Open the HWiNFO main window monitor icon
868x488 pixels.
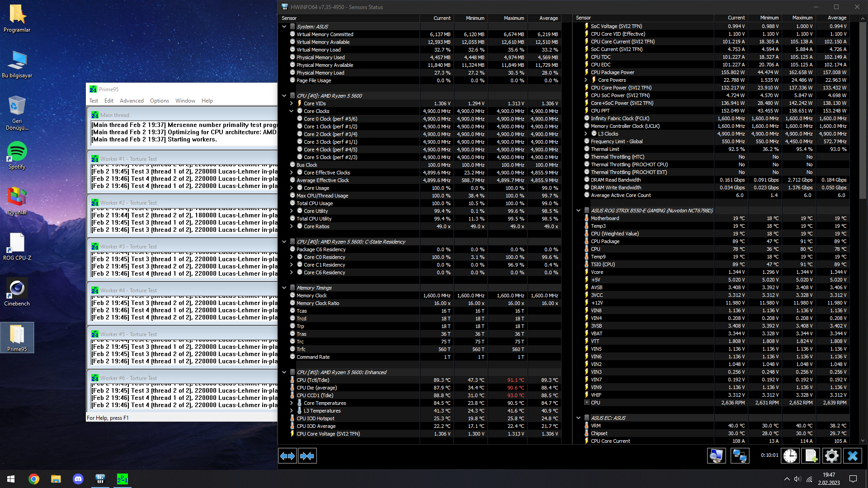[x=716, y=455]
